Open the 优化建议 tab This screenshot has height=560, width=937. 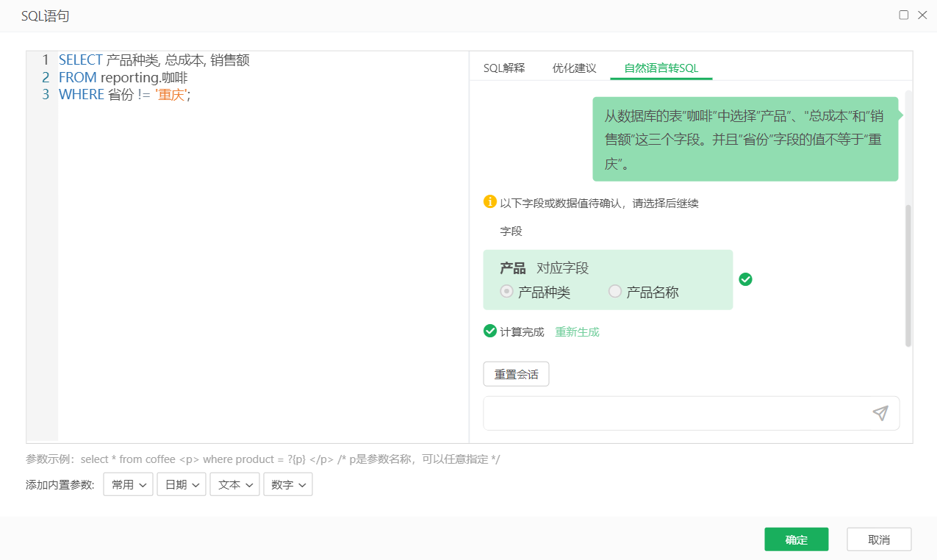(574, 68)
